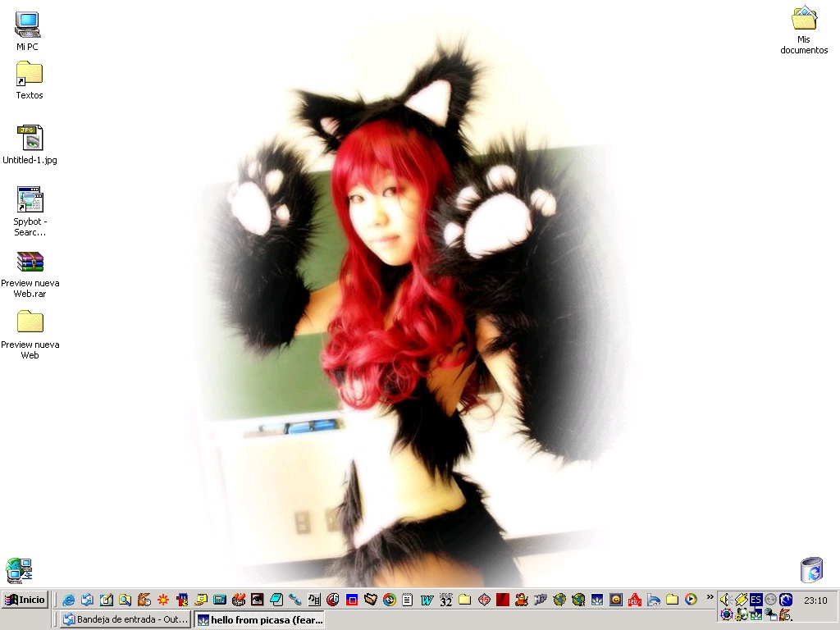Click the yellow smiley face quick launch icon
This screenshot has width=840, height=630.
pyautogui.click(x=201, y=600)
